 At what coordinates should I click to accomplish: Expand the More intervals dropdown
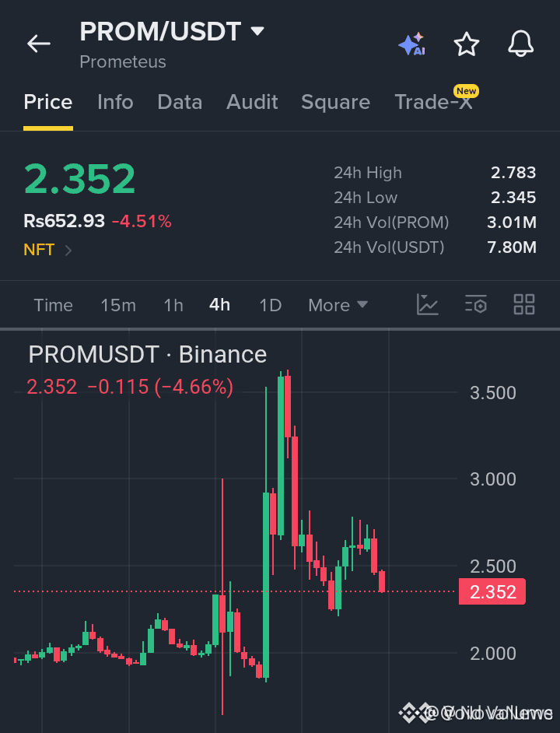338,305
